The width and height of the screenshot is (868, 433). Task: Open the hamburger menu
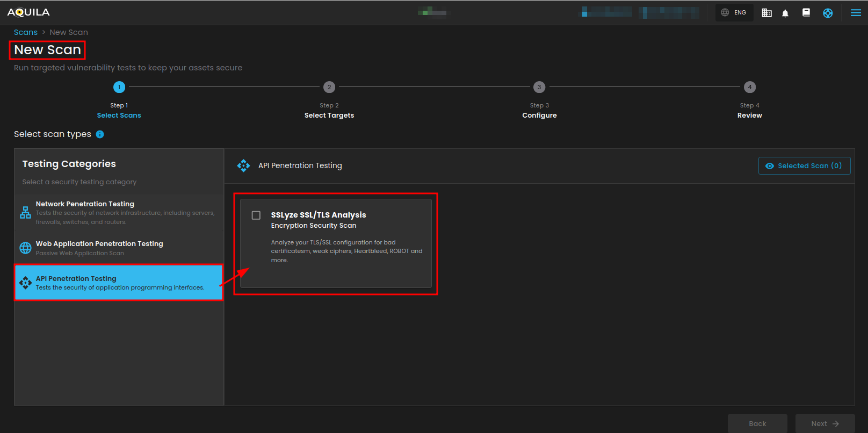[856, 13]
